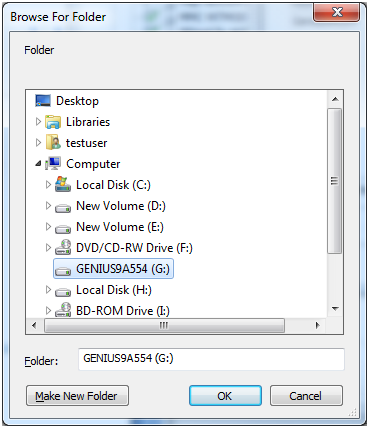Expand DVD/CD-RW Drive (F:) node

point(48,248)
